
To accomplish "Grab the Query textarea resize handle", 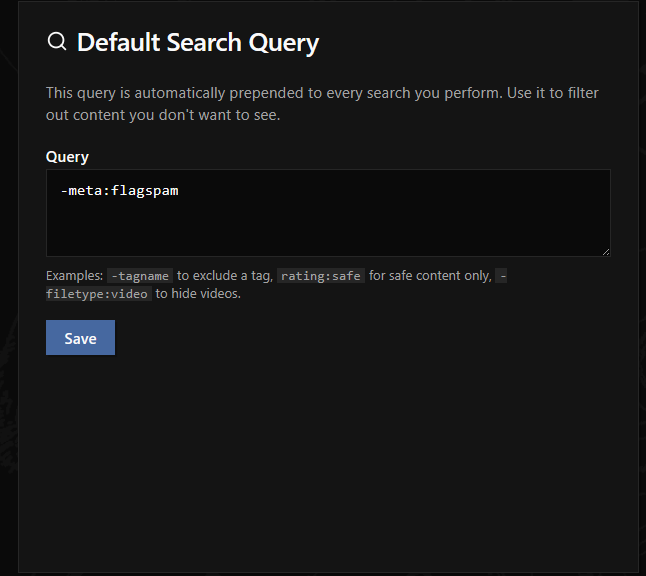I will coord(605,251).
